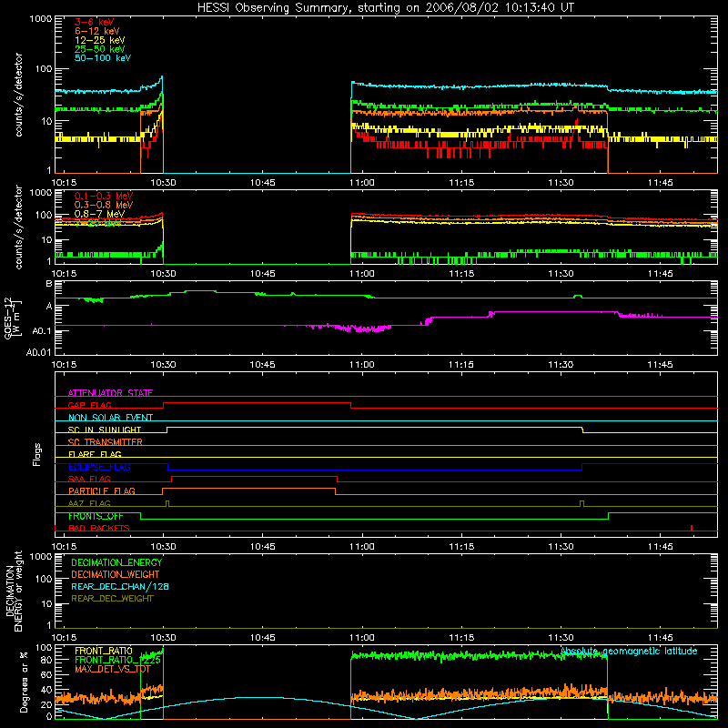
Task: Select the 25-50 keV legend label
Action: click(100, 49)
